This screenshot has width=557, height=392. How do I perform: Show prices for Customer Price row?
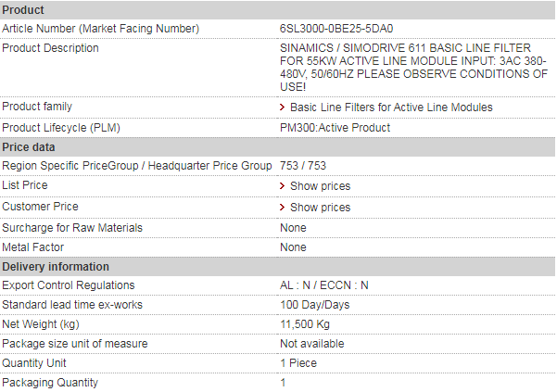click(320, 208)
